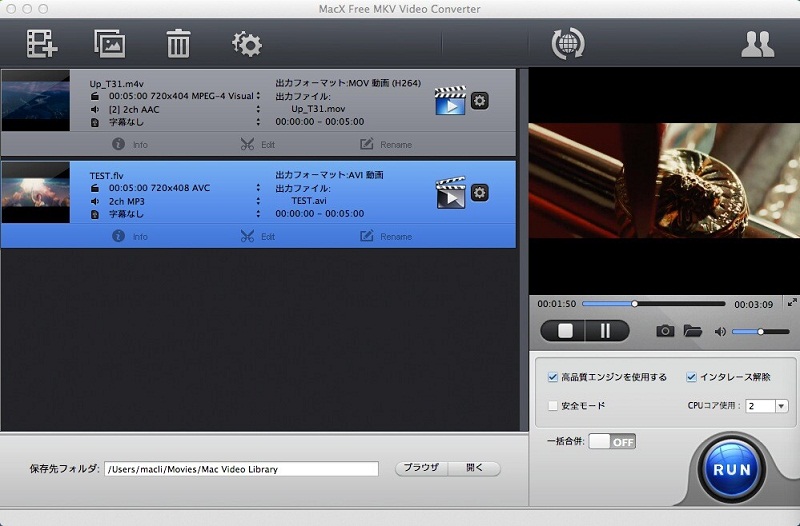Click the 保存先フォルダ path field
The image size is (800, 526).
click(x=241, y=469)
